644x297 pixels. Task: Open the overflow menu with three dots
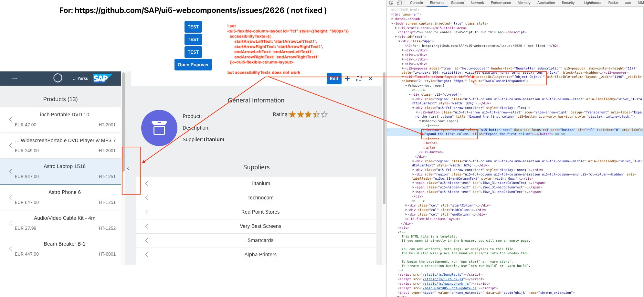[14, 78]
